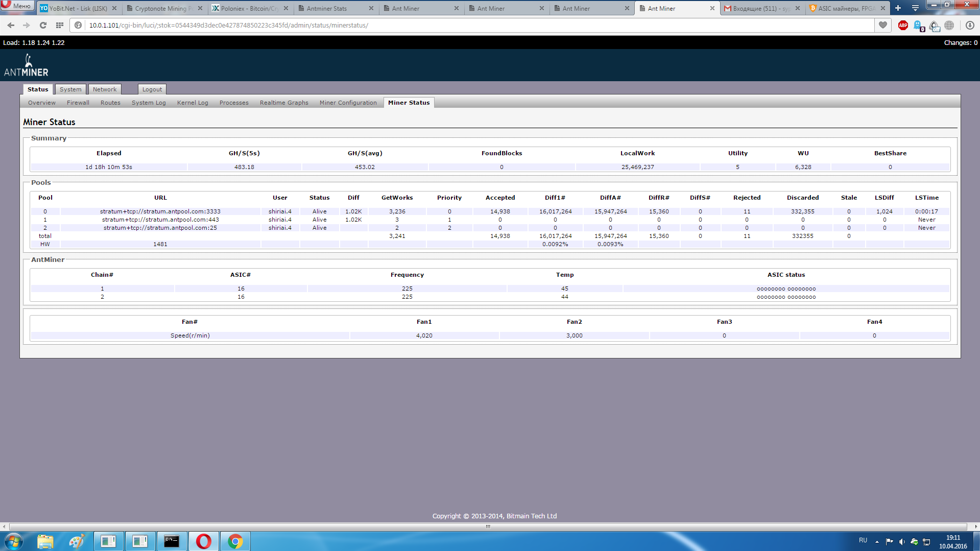The image size is (980, 551).
Task: Expand hidden system tray icons arrow
Action: point(877,541)
